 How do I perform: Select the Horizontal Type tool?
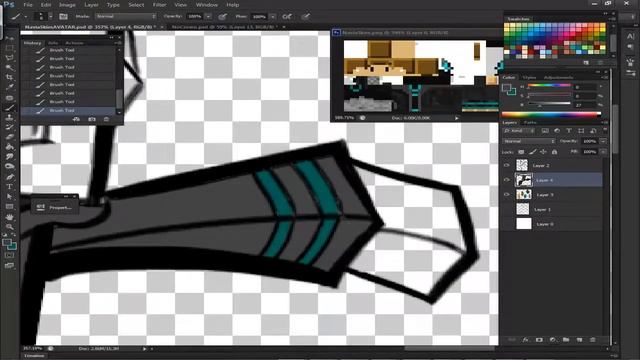click(10, 187)
